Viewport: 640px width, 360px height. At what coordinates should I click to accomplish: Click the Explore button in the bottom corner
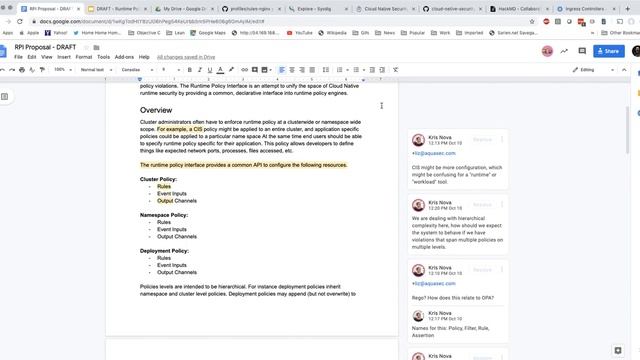[618, 350]
